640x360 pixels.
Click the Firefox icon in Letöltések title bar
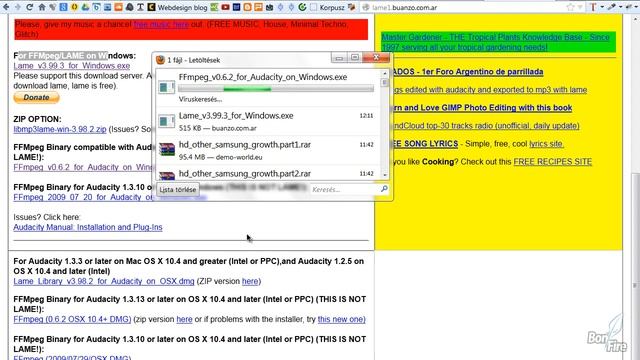point(160,60)
